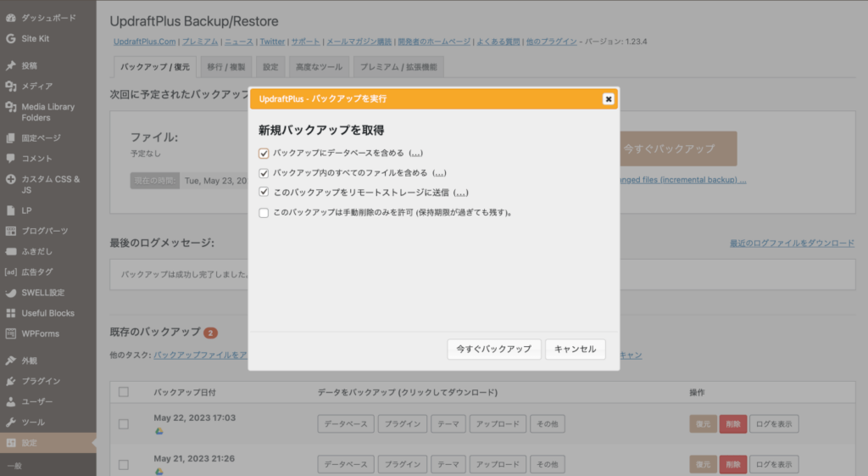Open Pages (固定ページ) icon

(10, 138)
